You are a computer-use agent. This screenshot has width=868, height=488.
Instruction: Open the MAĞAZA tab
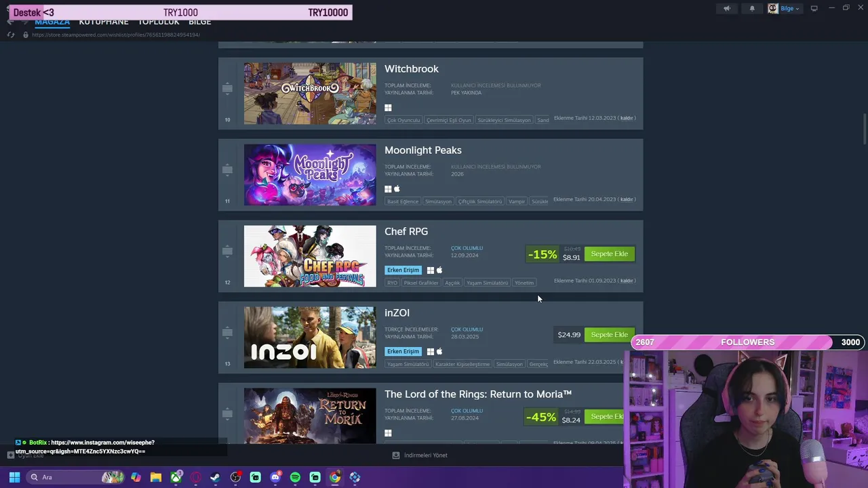52,22
